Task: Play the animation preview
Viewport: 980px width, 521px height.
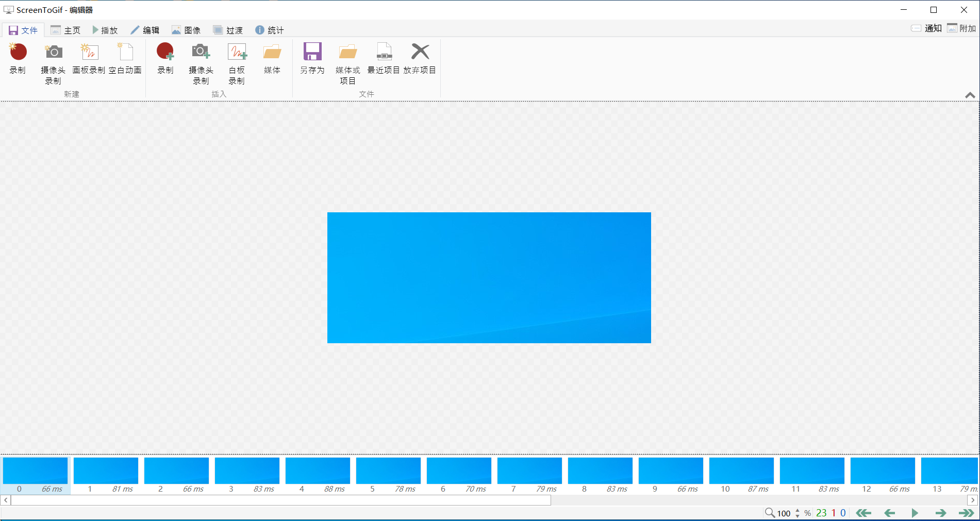Action: pos(915,513)
